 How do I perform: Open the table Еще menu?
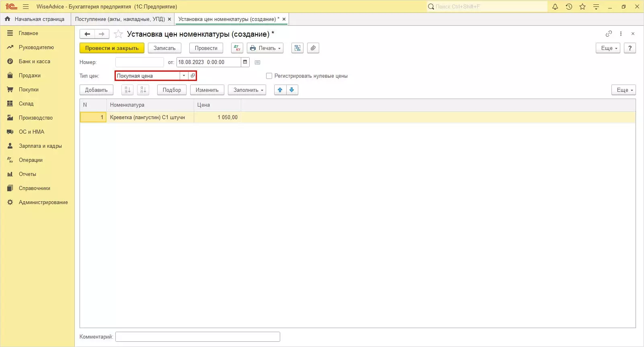click(x=623, y=90)
